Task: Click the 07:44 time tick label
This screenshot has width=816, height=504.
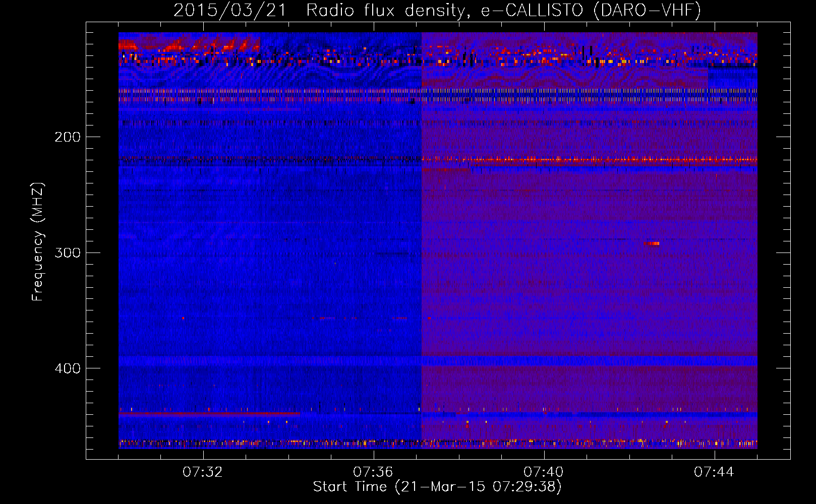Action: click(x=714, y=472)
